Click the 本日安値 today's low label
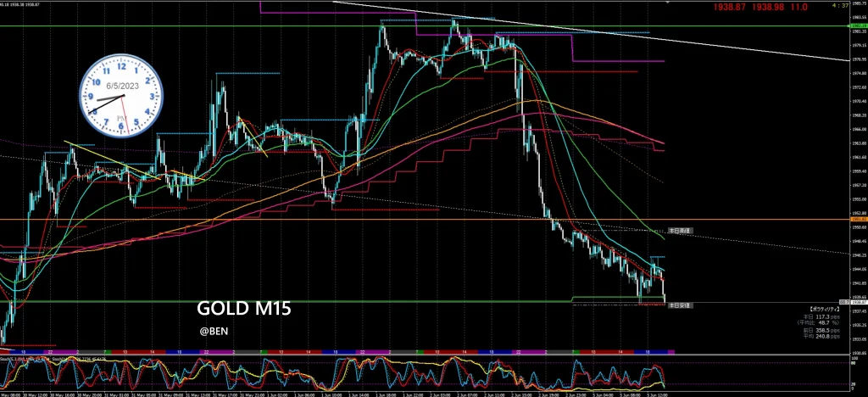The image size is (868, 397). point(680,305)
